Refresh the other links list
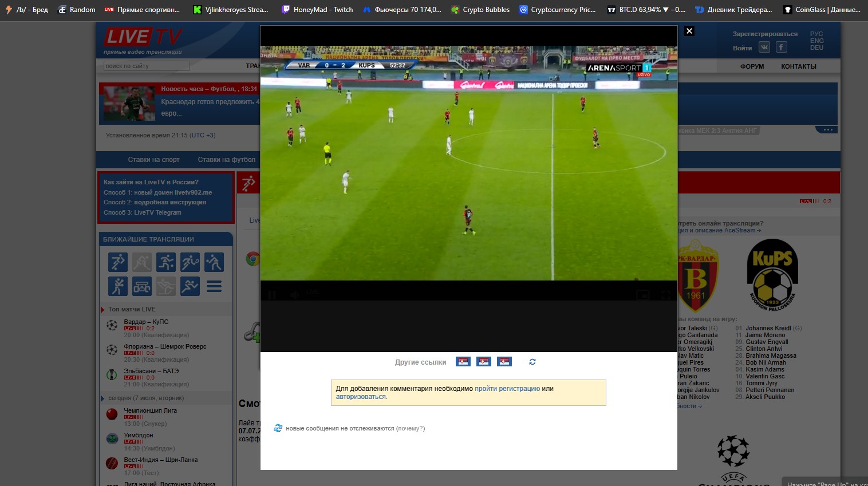The height and width of the screenshot is (486, 868). pyautogui.click(x=532, y=362)
